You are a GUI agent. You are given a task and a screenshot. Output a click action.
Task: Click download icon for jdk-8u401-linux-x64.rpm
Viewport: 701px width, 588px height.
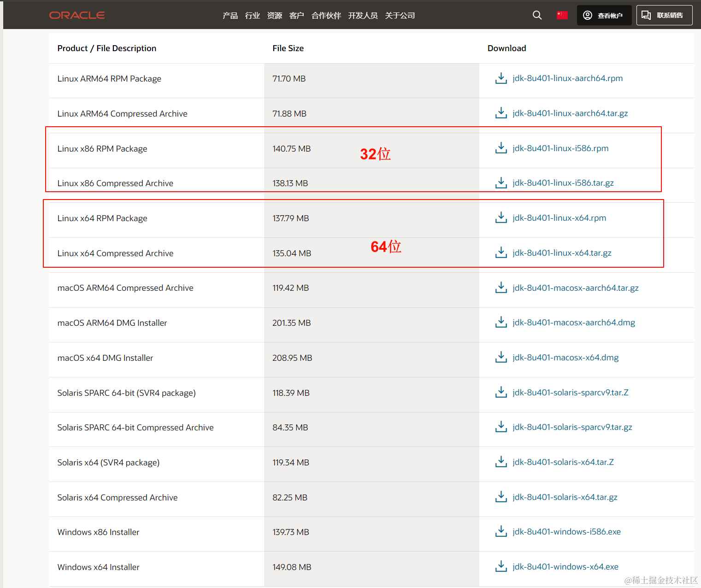tap(501, 218)
